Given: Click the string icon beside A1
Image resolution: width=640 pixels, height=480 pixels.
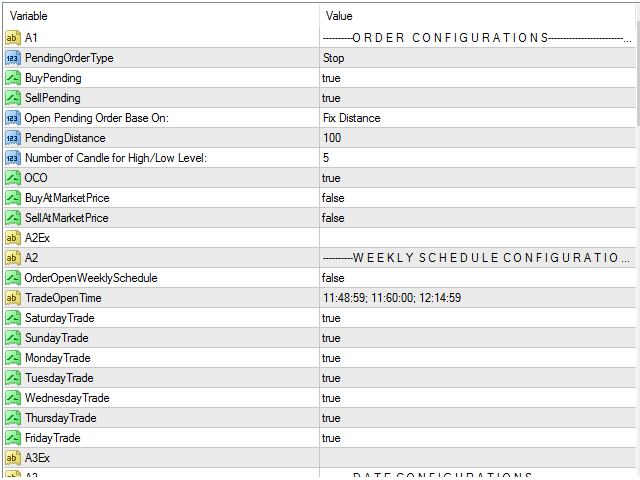Looking at the screenshot, I should pyautogui.click(x=13, y=38).
